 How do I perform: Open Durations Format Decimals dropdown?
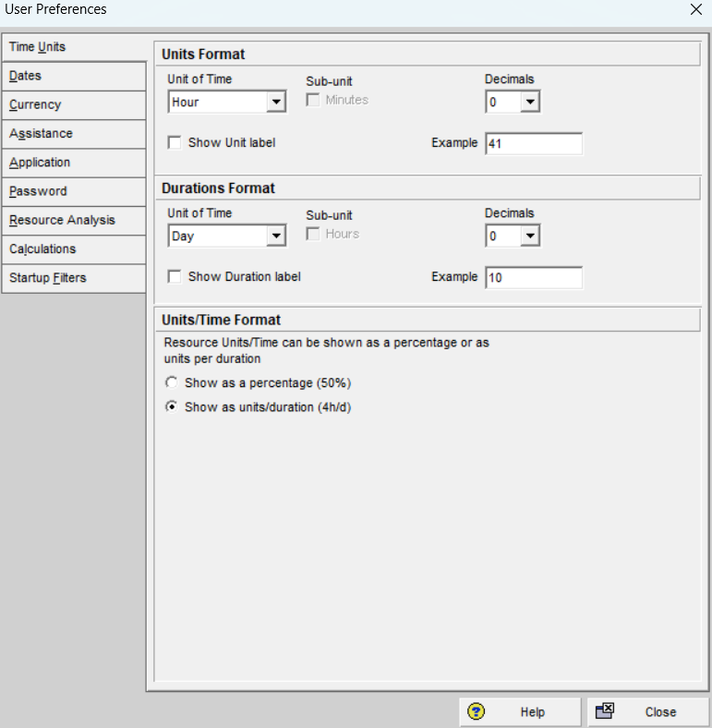(x=530, y=237)
